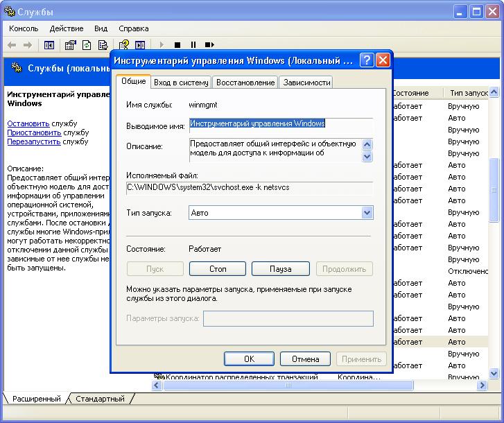Open the Действие menu

click(67, 28)
